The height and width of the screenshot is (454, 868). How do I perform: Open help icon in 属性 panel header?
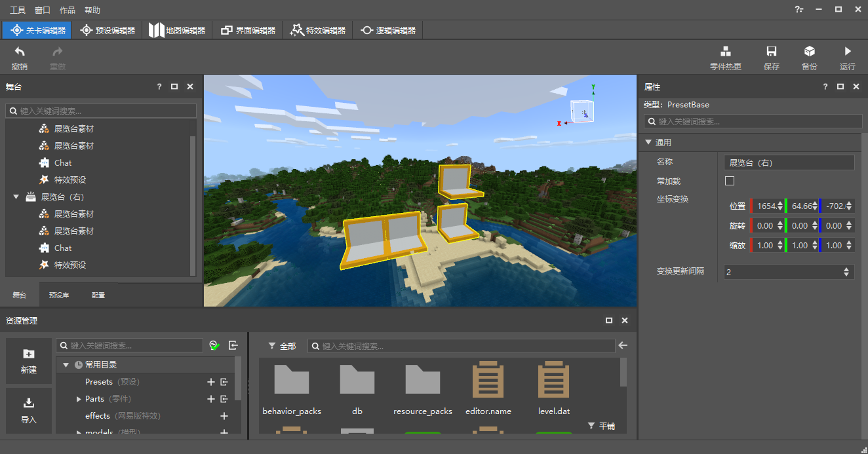[x=825, y=86]
